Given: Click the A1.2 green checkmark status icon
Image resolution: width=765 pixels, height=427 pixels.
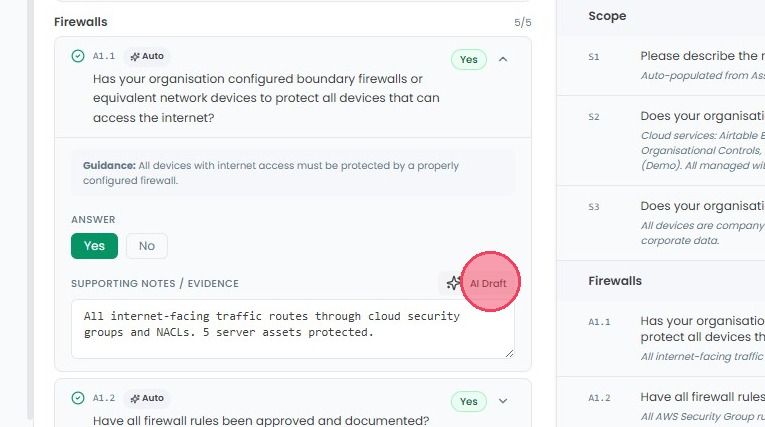Looking at the screenshot, I should point(78,398).
